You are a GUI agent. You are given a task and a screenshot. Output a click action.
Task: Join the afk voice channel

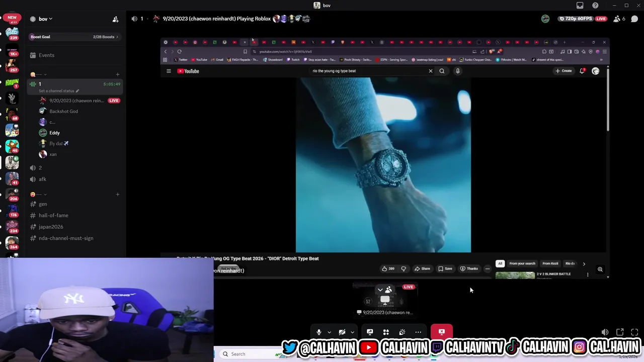(74, 179)
